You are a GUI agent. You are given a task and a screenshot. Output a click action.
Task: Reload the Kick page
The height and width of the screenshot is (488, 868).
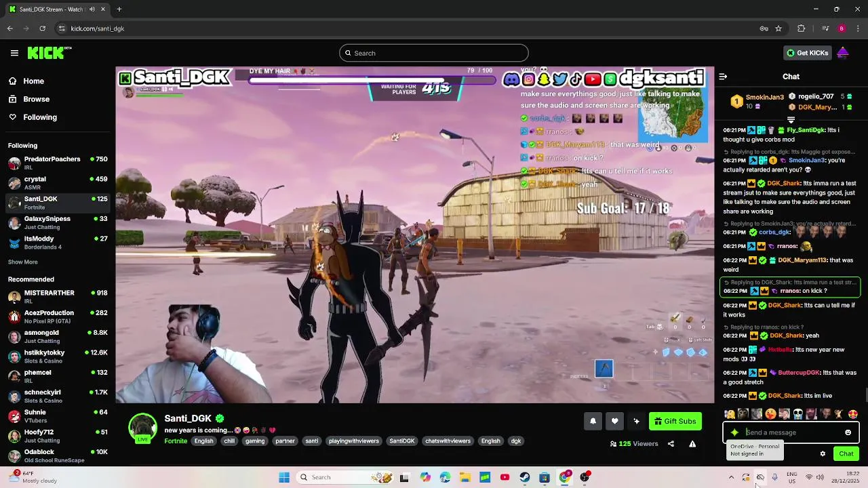pos(43,28)
